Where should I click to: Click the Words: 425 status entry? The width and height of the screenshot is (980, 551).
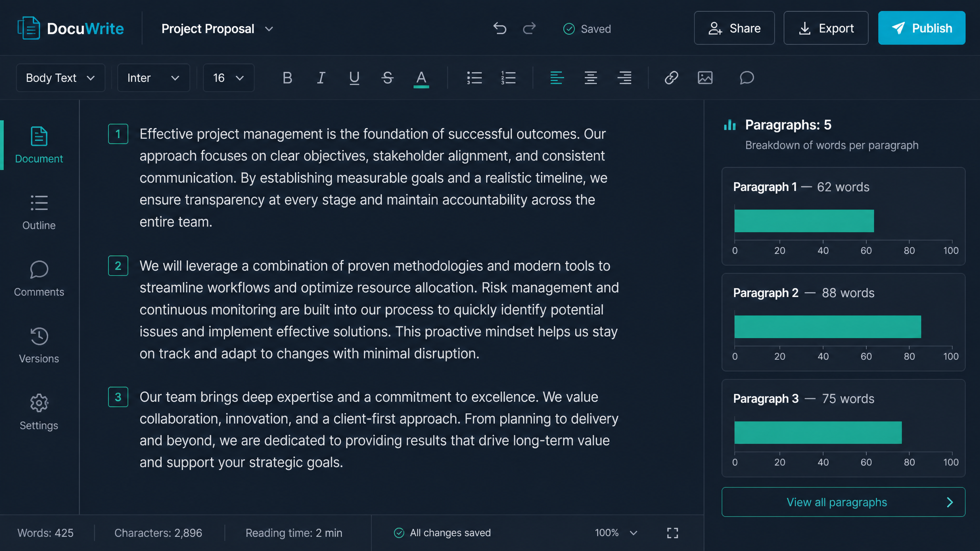[45, 533]
